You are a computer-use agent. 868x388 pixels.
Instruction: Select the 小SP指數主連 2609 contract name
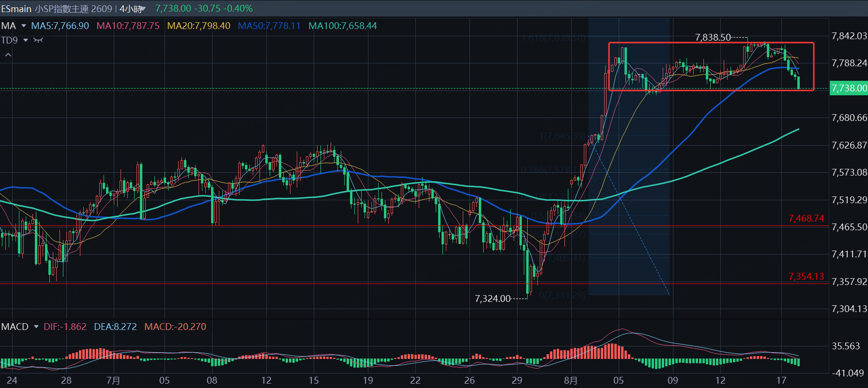click(73, 9)
